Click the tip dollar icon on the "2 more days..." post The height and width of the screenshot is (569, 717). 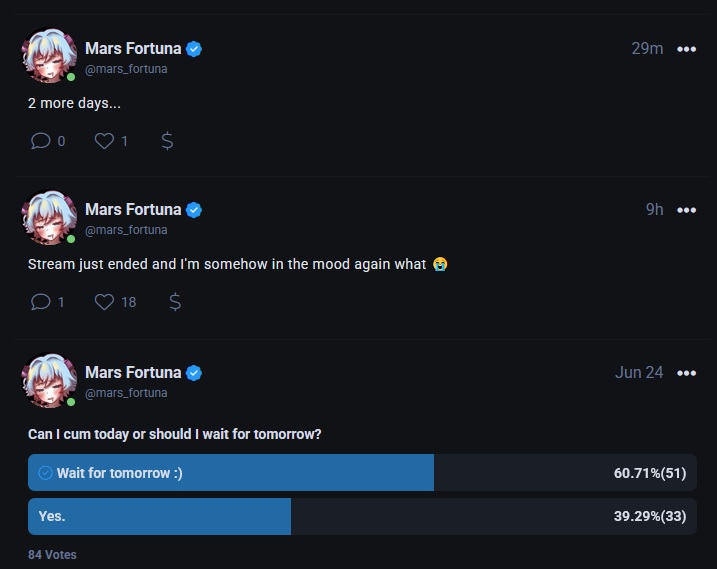point(167,141)
